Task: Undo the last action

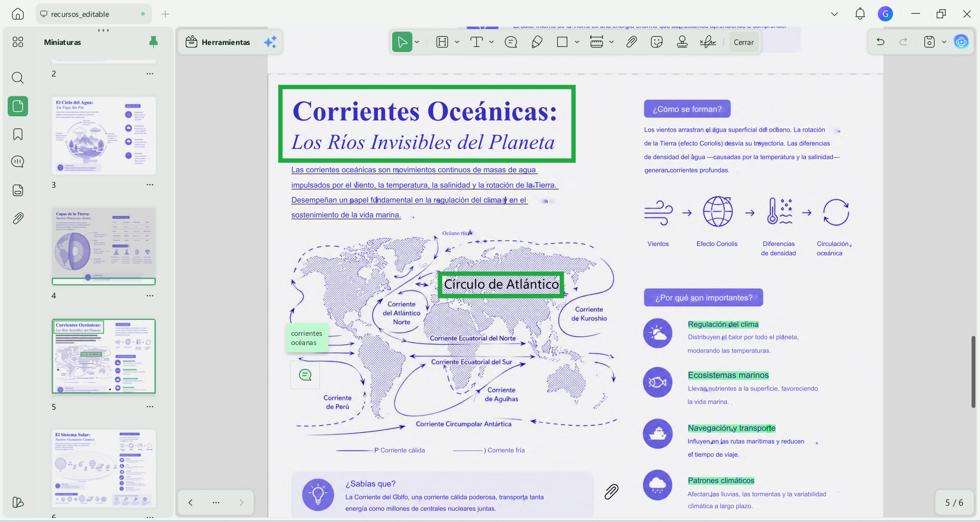Action: [x=880, y=42]
